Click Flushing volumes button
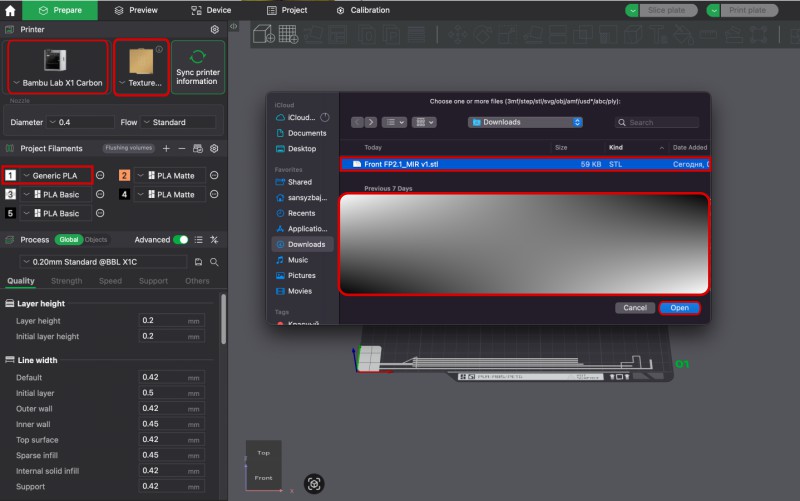This screenshot has height=501, width=800. [x=129, y=148]
